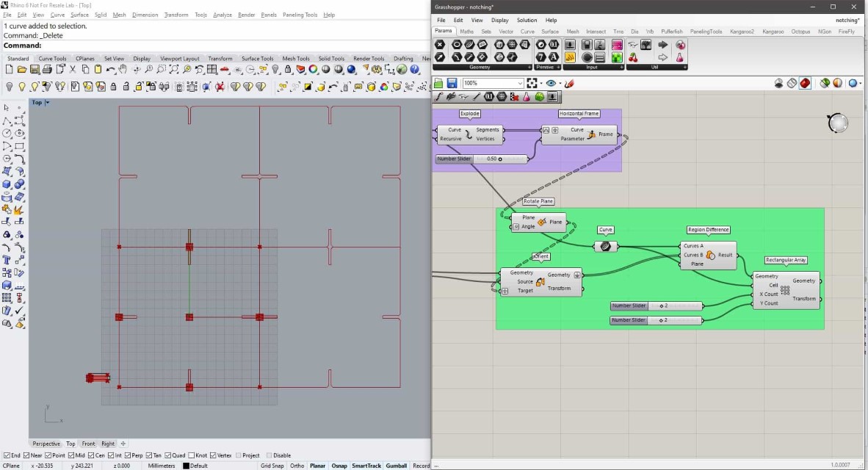Click the Help question mark icon in Rhino
The width and height of the screenshot is (868, 470).
tap(415, 70)
